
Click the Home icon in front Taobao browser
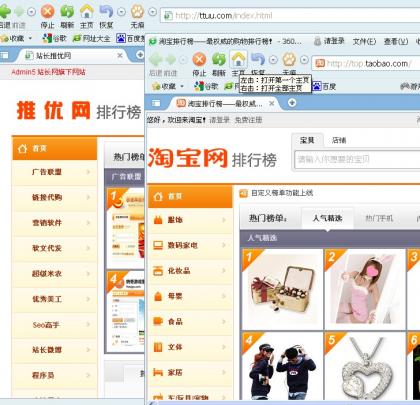(238, 60)
